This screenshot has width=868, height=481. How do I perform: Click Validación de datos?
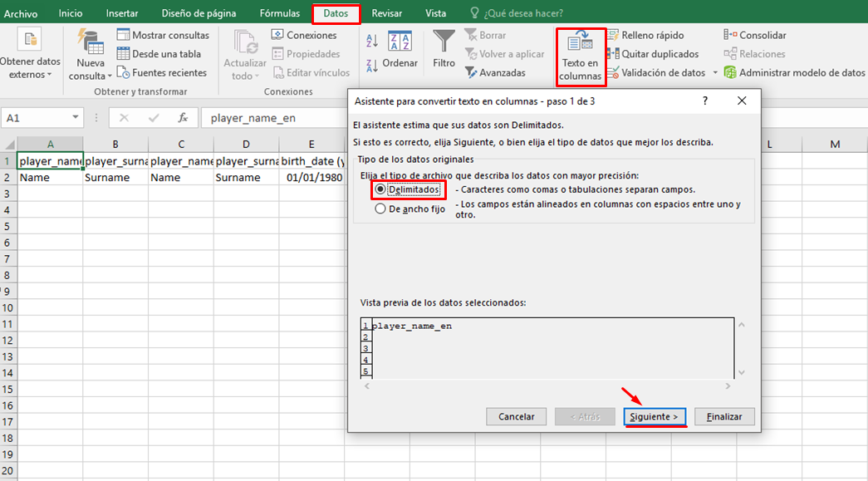pyautogui.click(x=656, y=72)
